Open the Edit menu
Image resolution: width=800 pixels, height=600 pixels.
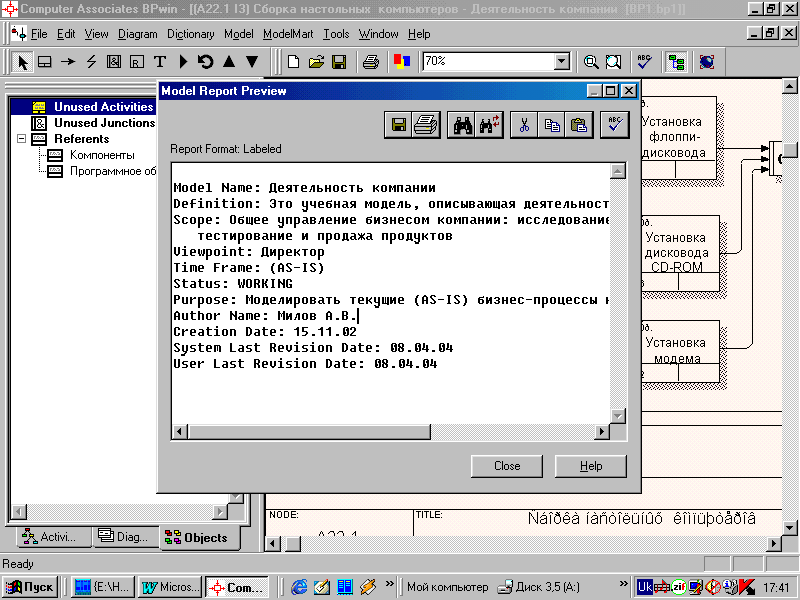(66, 34)
